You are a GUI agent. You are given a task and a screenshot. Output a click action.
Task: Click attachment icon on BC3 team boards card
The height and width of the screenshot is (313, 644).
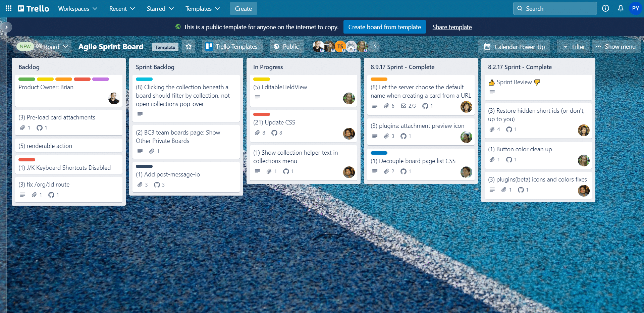pos(152,151)
